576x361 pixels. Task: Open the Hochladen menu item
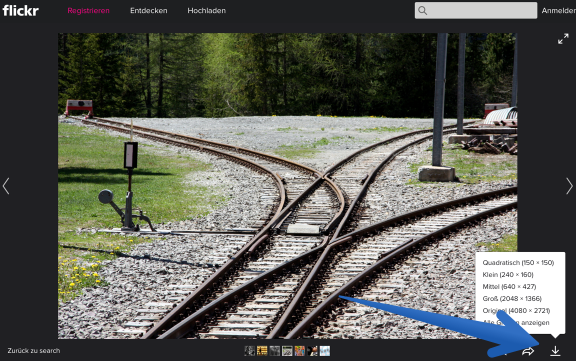click(206, 11)
